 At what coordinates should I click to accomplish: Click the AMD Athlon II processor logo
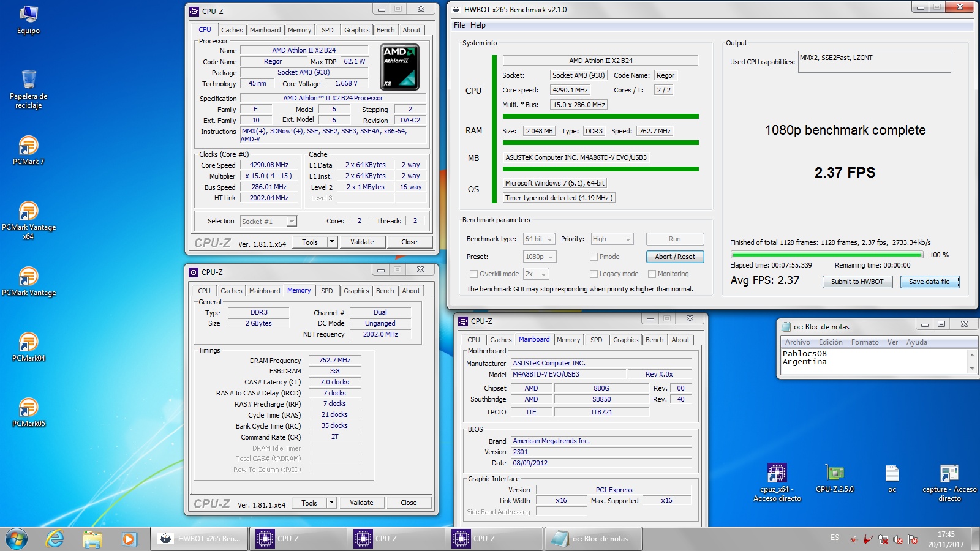tap(400, 67)
